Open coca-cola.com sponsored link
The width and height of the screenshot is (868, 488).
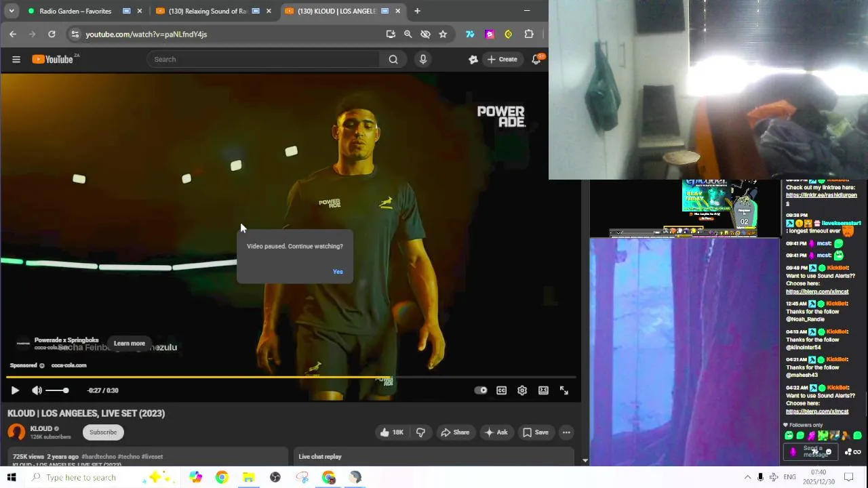[x=68, y=365]
